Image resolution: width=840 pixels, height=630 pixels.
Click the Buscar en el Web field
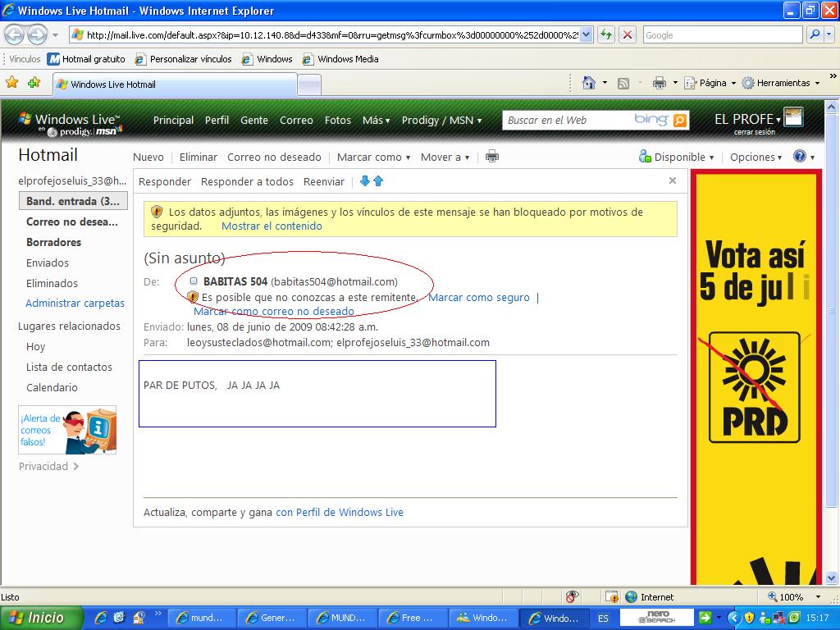(x=566, y=120)
